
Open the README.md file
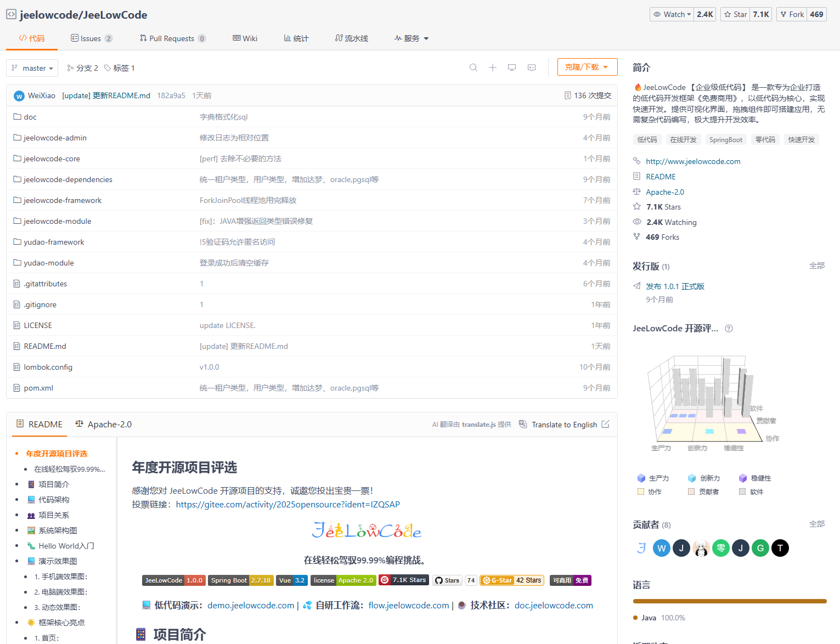45,346
